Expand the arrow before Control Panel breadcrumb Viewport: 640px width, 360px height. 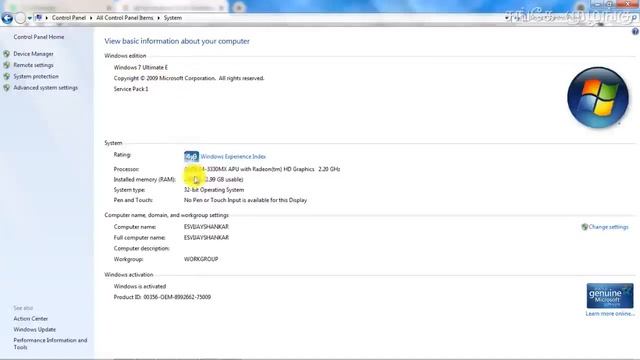coord(47,18)
